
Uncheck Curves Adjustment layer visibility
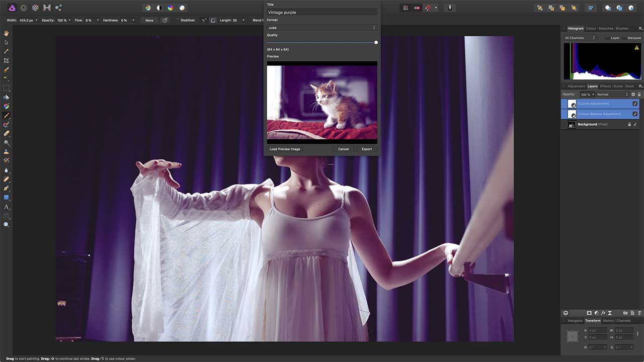(635, 104)
